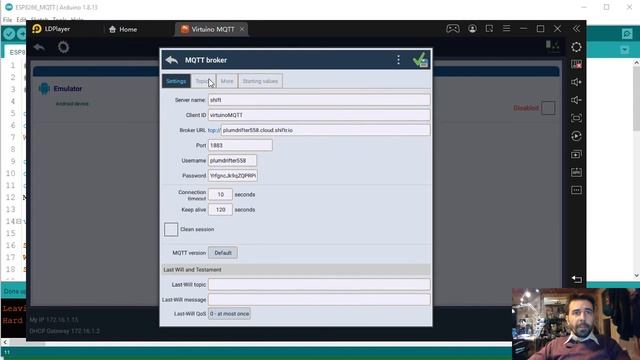640x360 pixels.
Task: Click the Connection timeout field
Action: 220,195
